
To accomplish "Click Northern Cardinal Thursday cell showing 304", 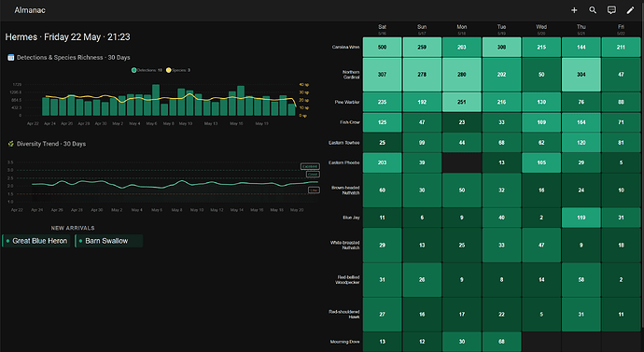I will 581,75.
